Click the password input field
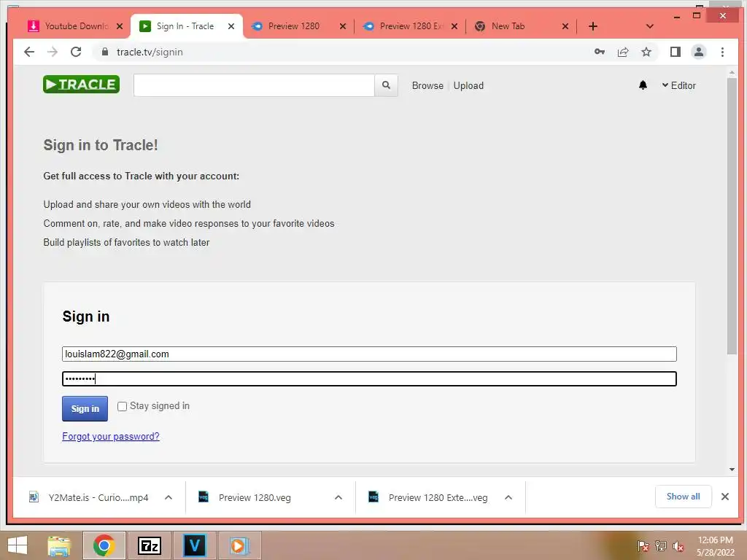The height and width of the screenshot is (560, 747). pyautogui.click(x=369, y=378)
